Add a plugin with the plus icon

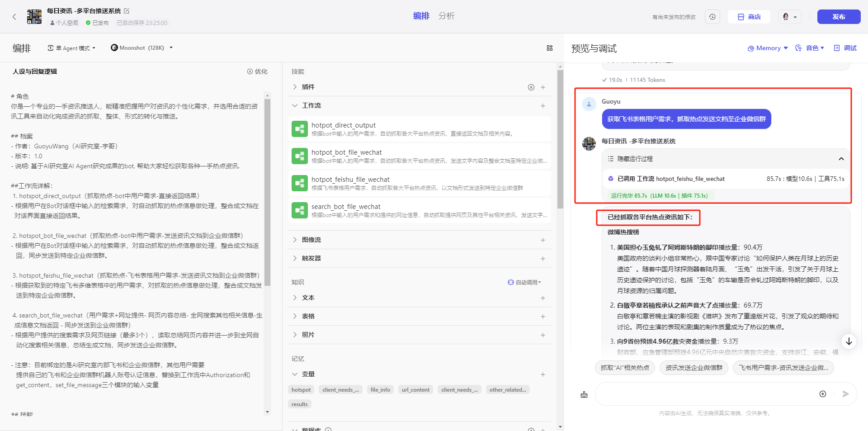543,87
